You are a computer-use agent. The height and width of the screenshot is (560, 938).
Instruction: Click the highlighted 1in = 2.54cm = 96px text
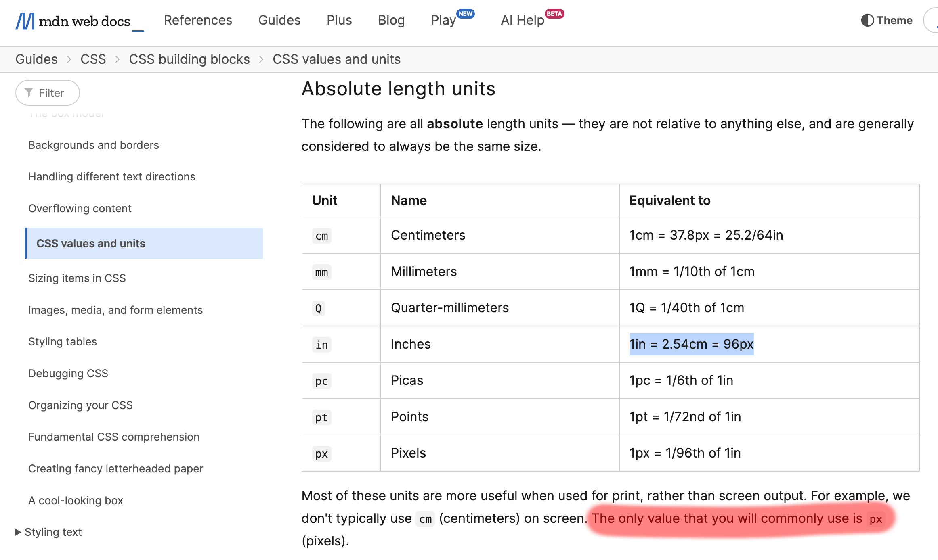(691, 344)
